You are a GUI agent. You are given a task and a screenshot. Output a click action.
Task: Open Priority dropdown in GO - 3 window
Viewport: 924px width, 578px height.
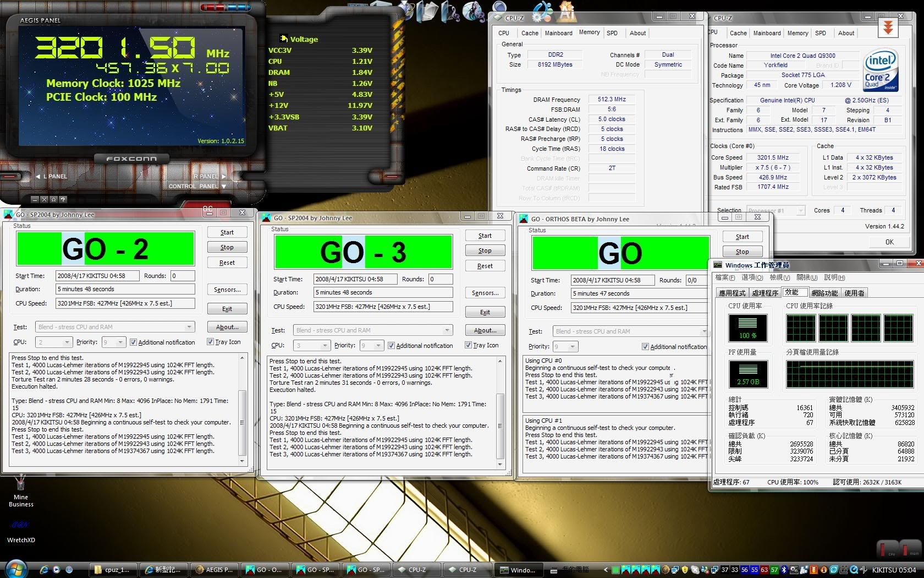point(371,346)
